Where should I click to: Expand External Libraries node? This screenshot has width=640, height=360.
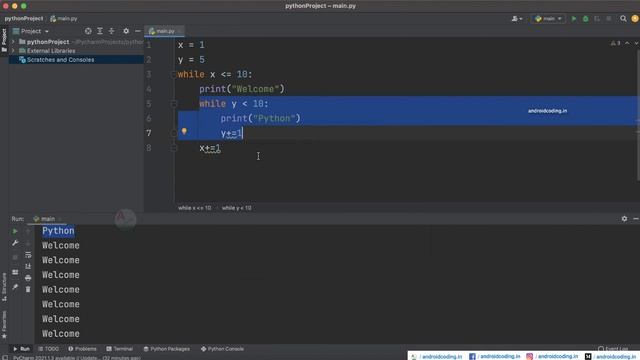click(13, 51)
